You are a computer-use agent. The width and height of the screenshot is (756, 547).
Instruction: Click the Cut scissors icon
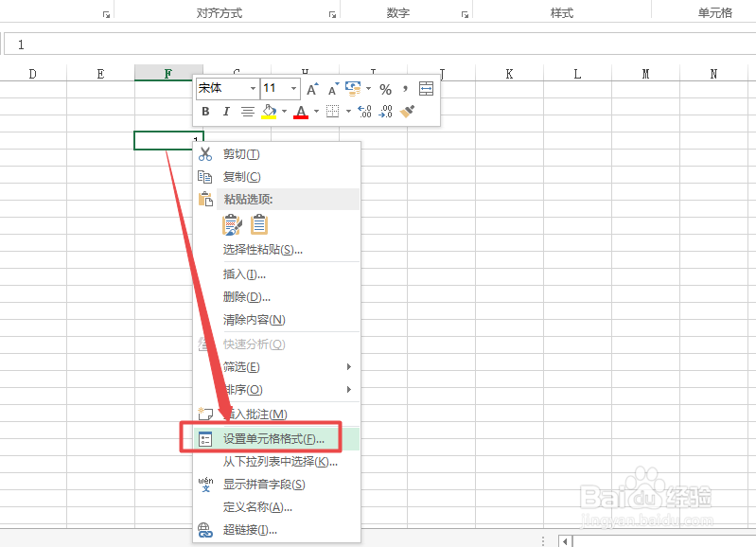tap(205, 154)
